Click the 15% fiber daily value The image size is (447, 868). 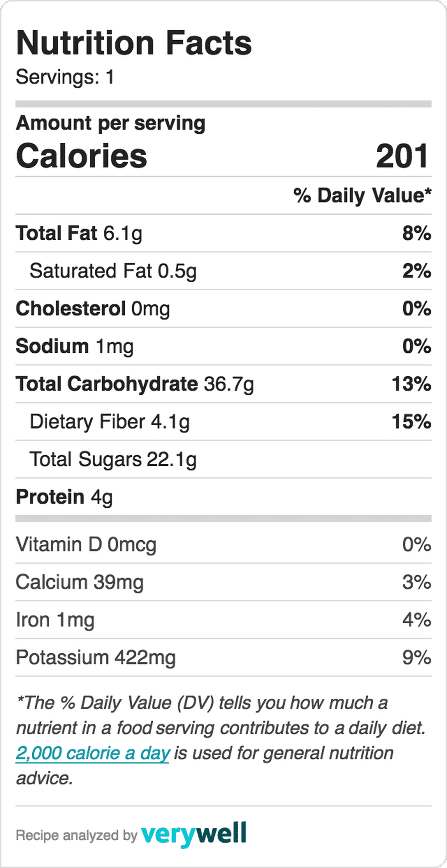[411, 422]
